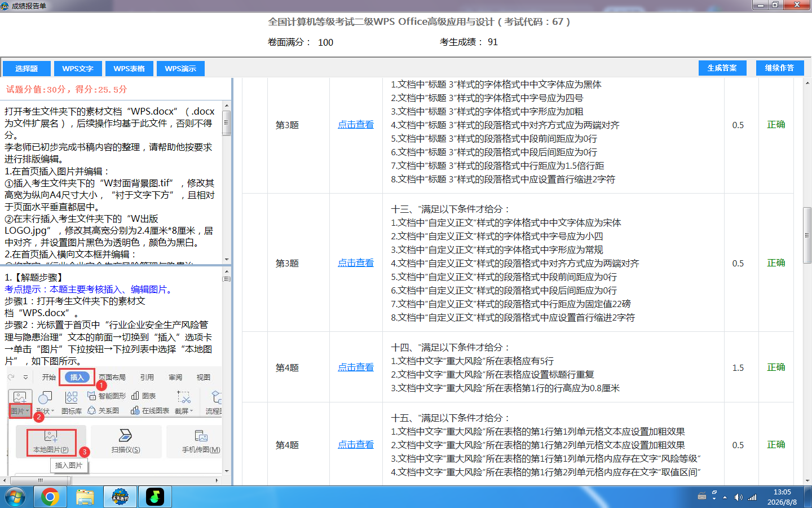Click 正确 in the 标题 3 style row
The width and height of the screenshot is (812, 508).
pyautogui.click(x=776, y=125)
